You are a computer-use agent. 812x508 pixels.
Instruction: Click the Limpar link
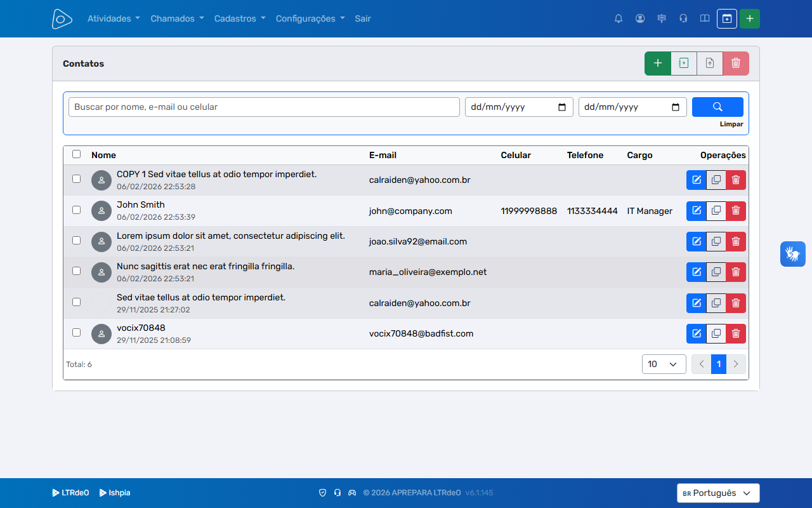pos(731,124)
